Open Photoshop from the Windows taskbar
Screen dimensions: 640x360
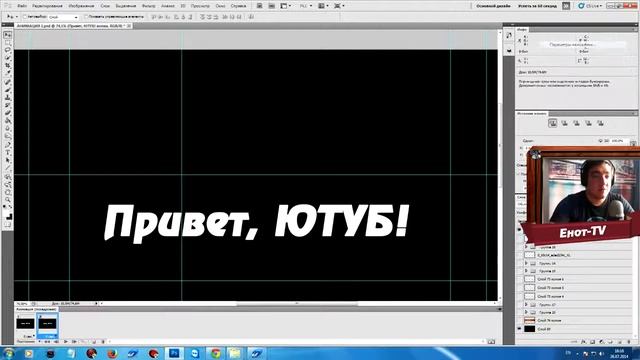[174, 353]
